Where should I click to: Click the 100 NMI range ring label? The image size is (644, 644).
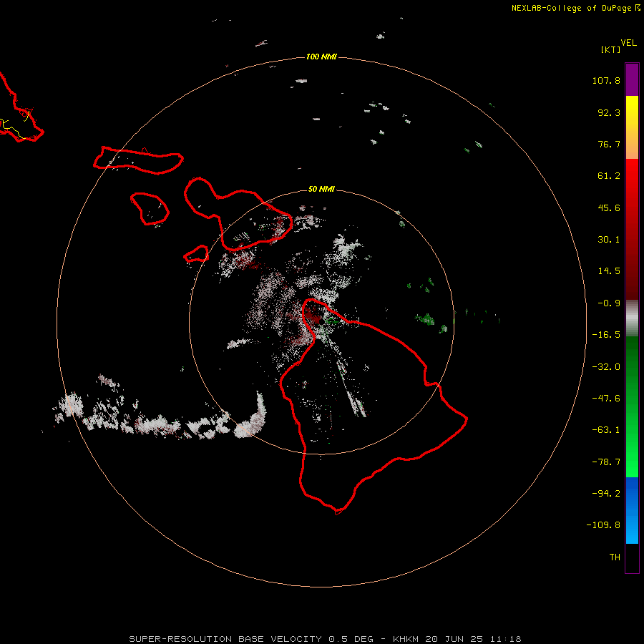tap(321, 57)
